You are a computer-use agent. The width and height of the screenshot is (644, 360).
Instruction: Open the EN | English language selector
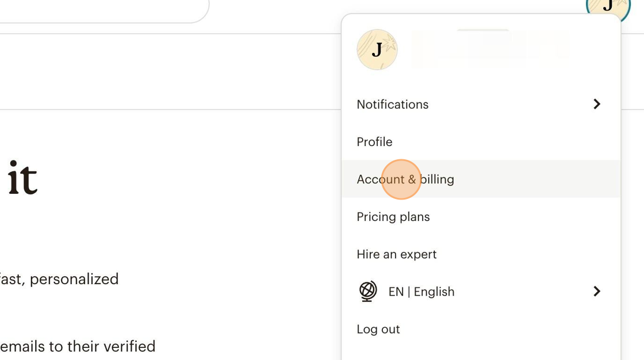coord(421,292)
